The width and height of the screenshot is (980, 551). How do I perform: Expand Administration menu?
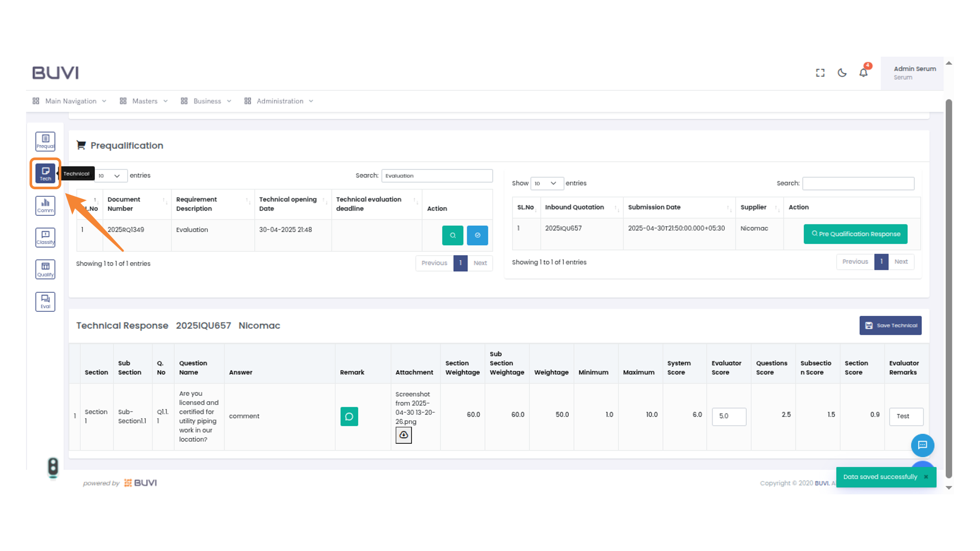click(280, 101)
